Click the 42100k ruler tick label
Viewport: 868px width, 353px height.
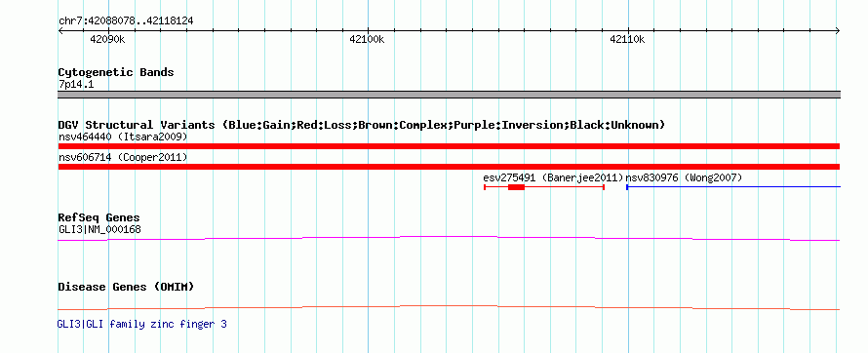[367, 40]
